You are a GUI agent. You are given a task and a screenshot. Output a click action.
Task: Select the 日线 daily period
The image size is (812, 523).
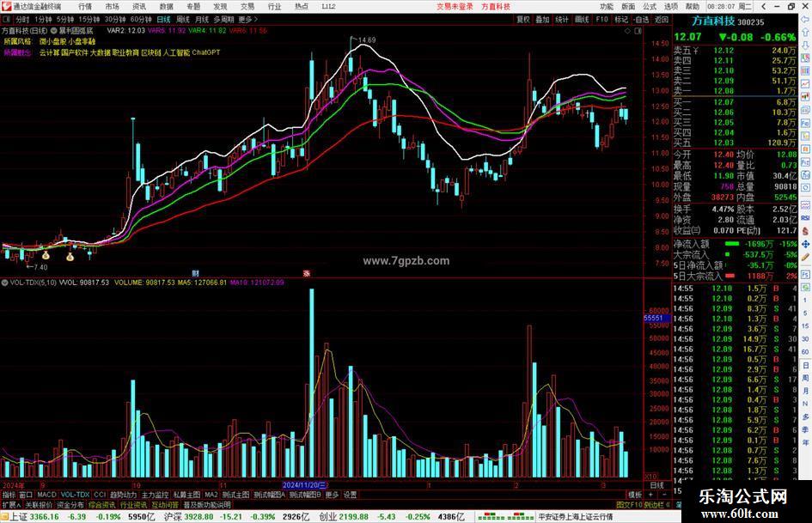click(x=163, y=19)
